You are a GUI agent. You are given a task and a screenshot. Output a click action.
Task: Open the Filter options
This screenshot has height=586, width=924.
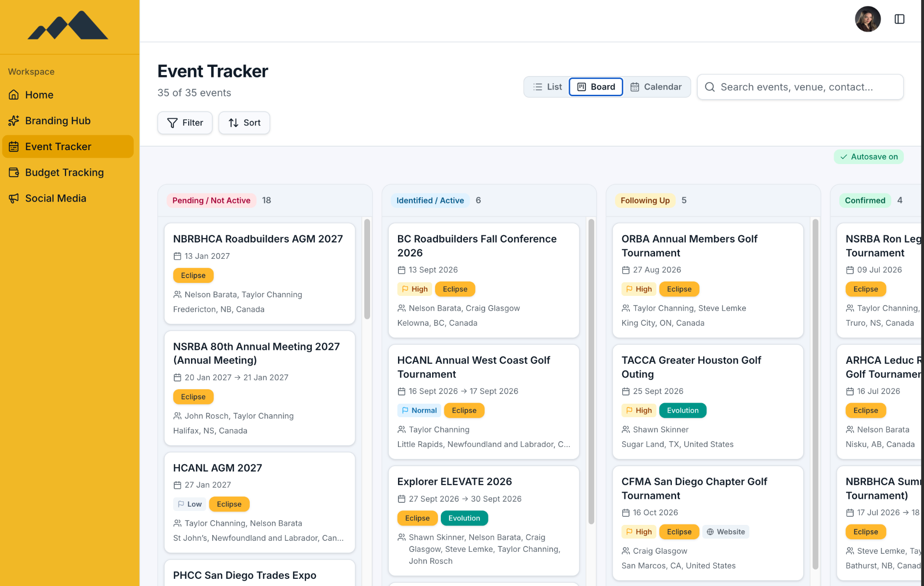(185, 123)
